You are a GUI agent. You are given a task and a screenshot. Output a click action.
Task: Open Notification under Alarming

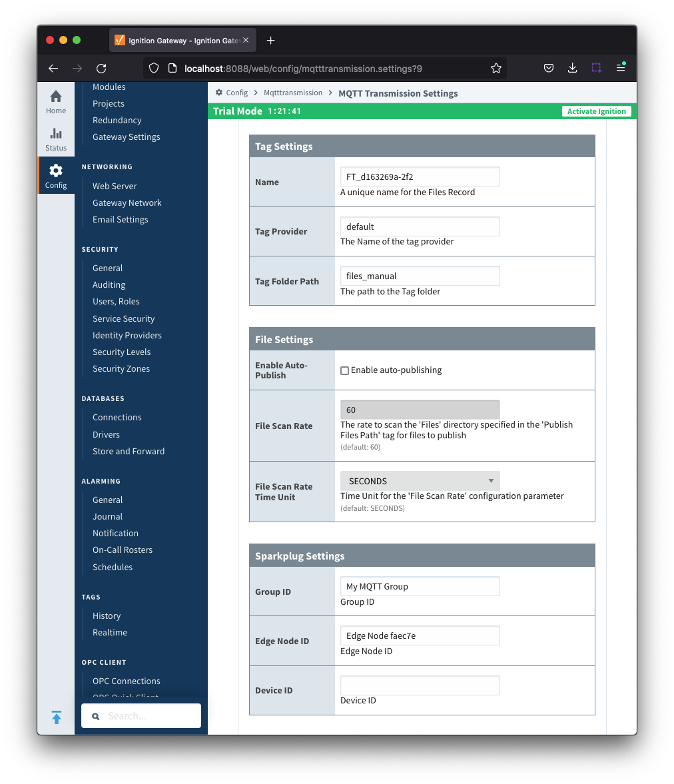[115, 534]
